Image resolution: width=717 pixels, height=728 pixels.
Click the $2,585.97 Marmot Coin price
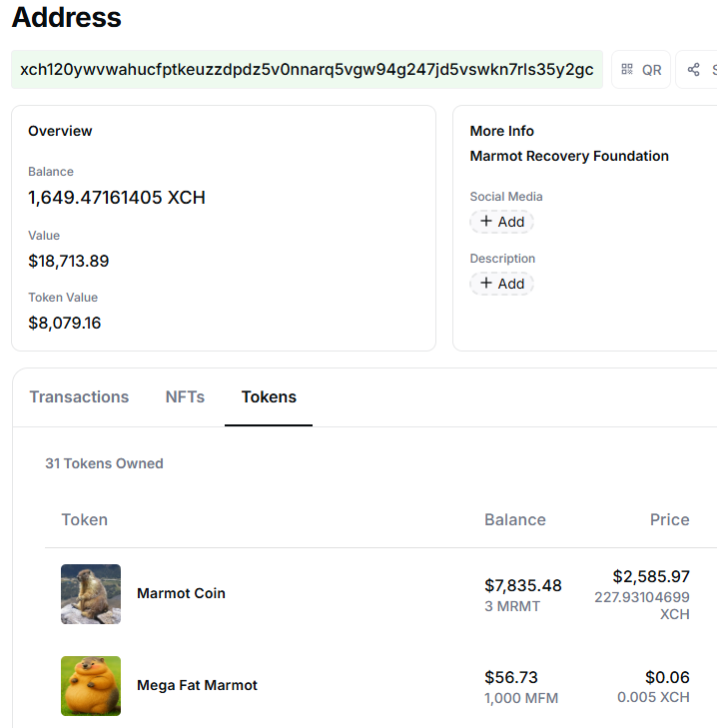click(651, 576)
